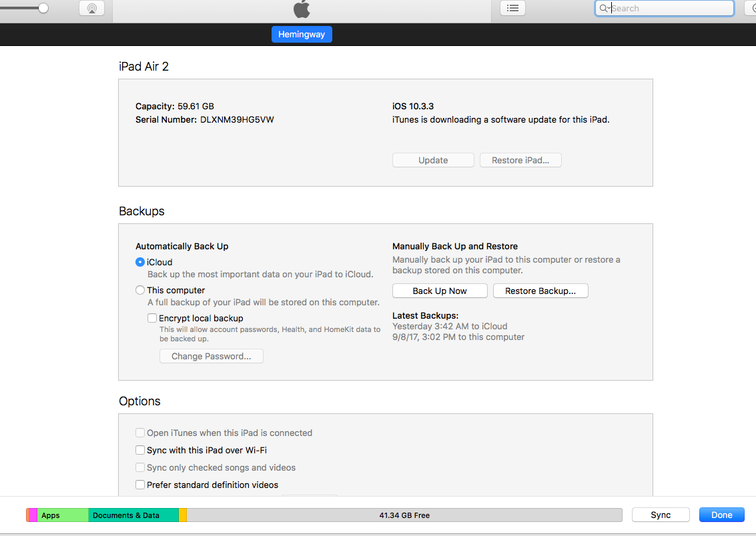Click the pink storage segment
The image size is (756, 536).
point(33,515)
